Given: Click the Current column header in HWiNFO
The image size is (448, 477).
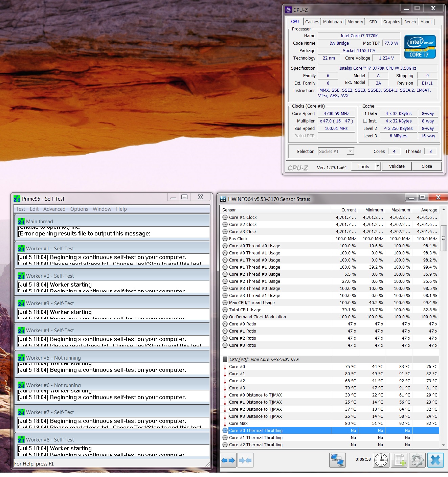Looking at the screenshot, I should (x=344, y=210).
